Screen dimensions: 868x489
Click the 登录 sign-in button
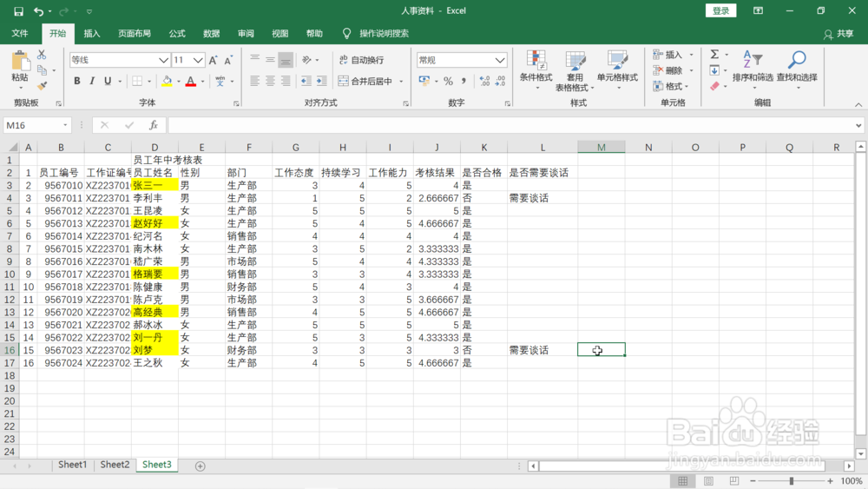pyautogui.click(x=720, y=10)
